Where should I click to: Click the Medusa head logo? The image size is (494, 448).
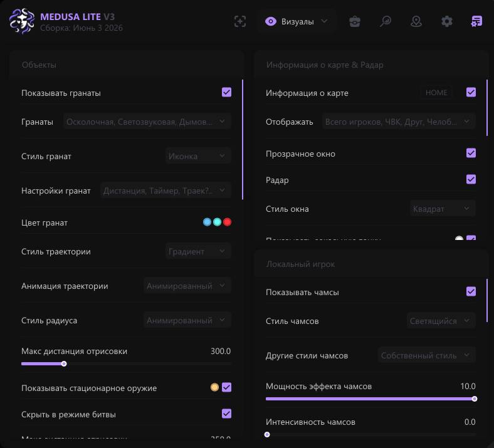(22, 21)
